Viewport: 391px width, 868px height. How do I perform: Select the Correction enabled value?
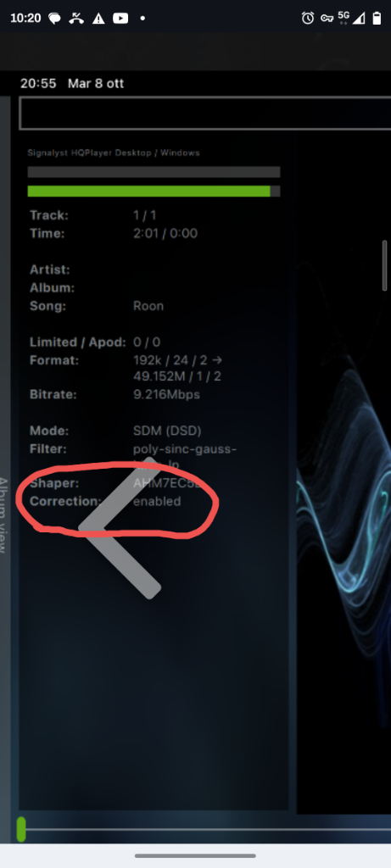click(x=157, y=501)
